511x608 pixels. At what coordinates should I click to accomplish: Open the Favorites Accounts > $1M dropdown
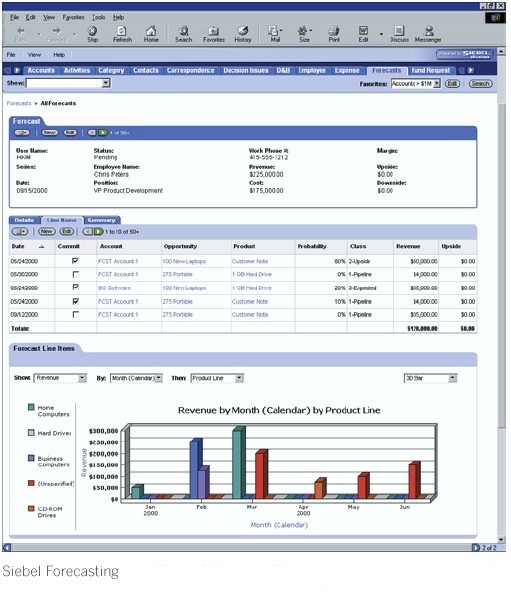point(437,83)
